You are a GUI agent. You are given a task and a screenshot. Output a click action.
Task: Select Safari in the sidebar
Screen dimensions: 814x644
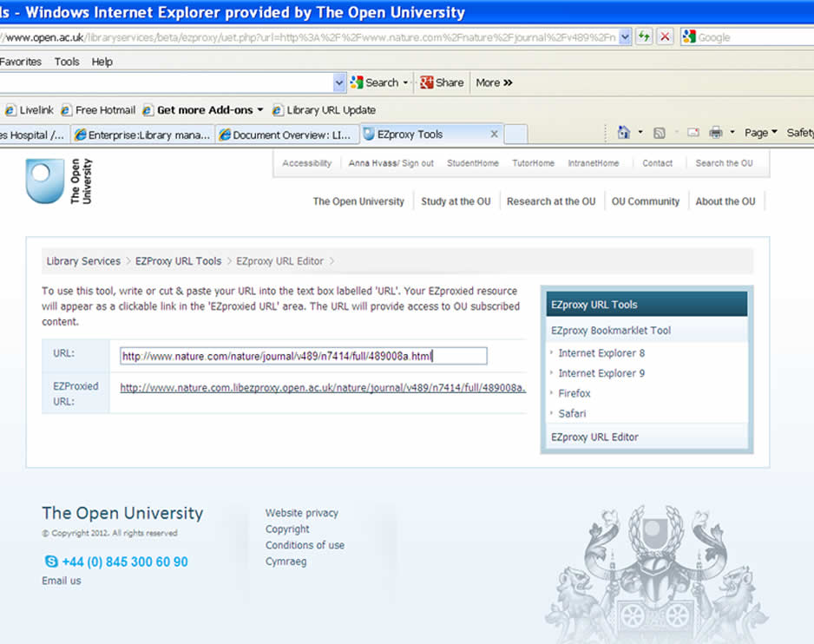pos(572,414)
